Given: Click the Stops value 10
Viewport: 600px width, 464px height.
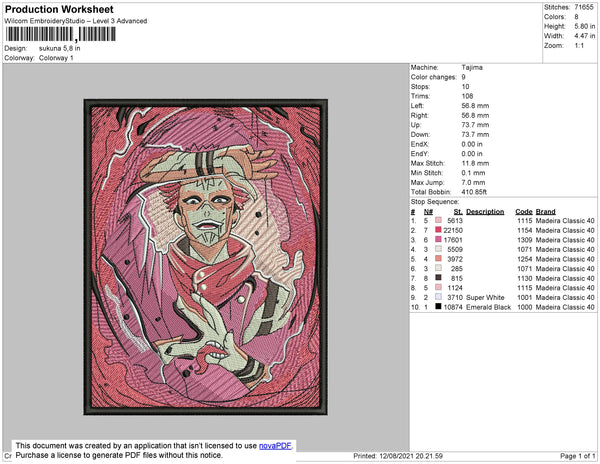Looking at the screenshot, I should click(x=465, y=86).
